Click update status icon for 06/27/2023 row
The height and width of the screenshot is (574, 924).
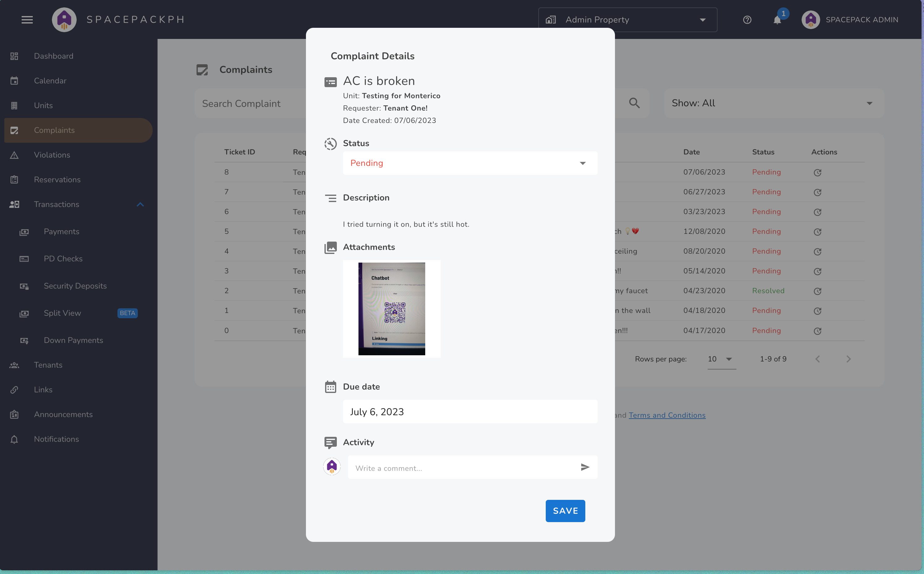pyautogui.click(x=817, y=192)
